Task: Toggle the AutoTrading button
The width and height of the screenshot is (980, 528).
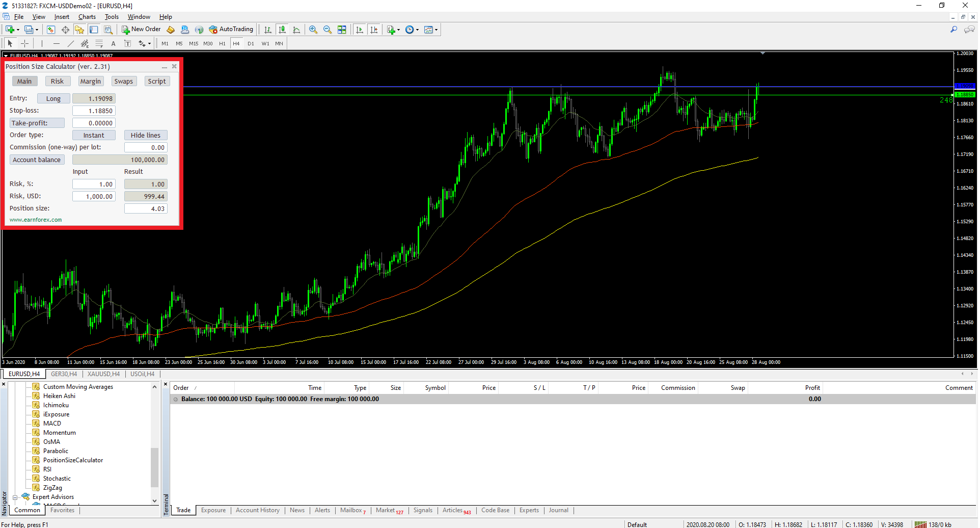Action: coord(231,30)
